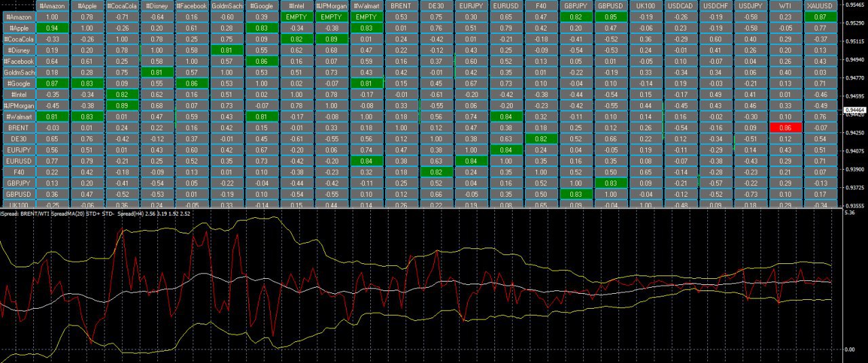Click green 0.84 cell in EURJPY row
This screenshot has width=868, height=363.
[506, 149]
